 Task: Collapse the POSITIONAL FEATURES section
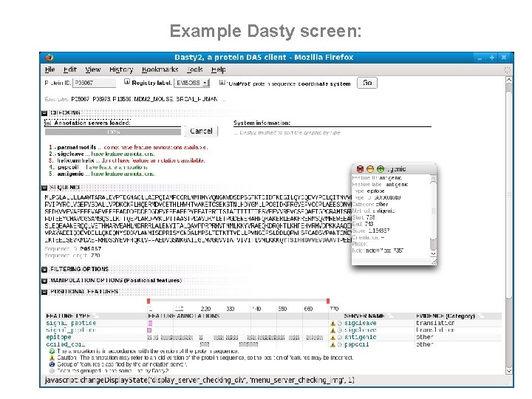[x=44, y=292]
